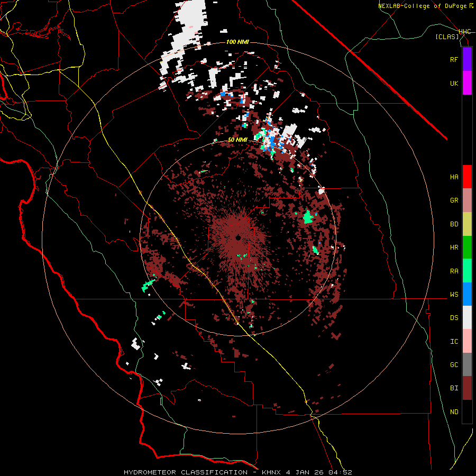
Task: Click the BI brown legend swatch
Action: 467,388
